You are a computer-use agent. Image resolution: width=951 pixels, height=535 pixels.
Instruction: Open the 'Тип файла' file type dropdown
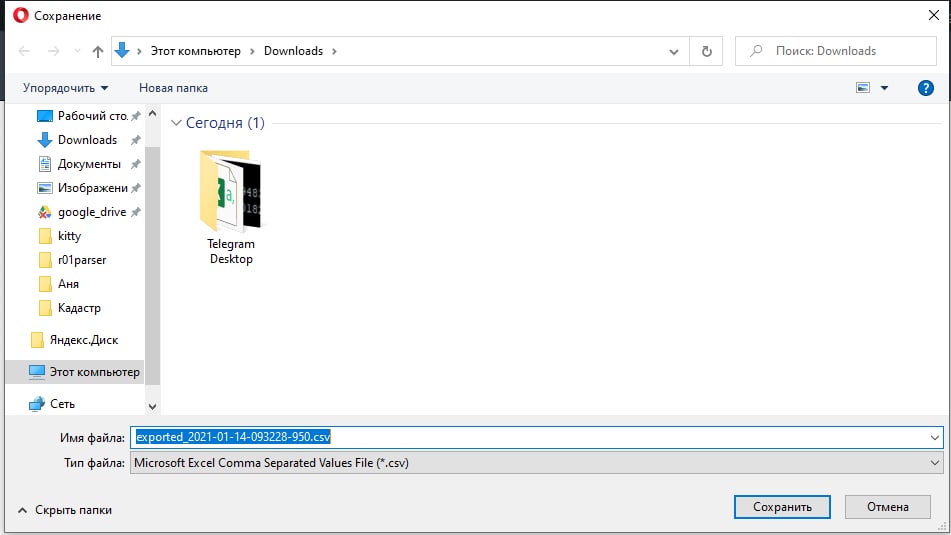click(x=536, y=463)
